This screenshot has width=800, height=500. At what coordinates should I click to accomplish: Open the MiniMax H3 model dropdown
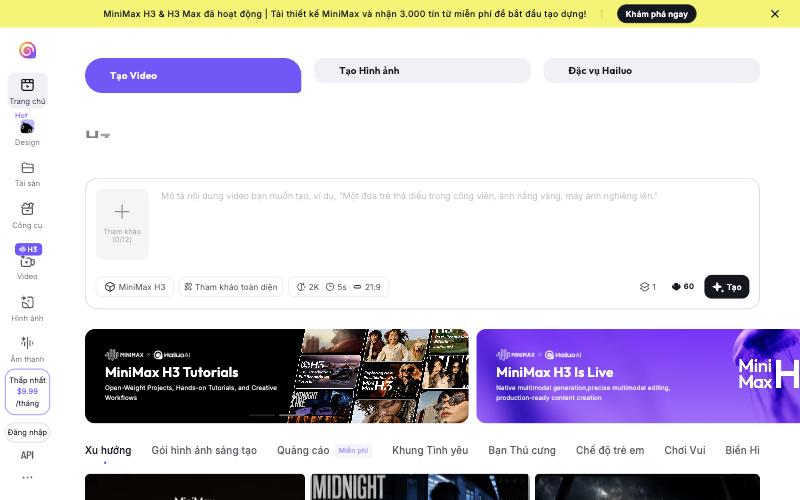pyautogui.click(x=135, y=287)
